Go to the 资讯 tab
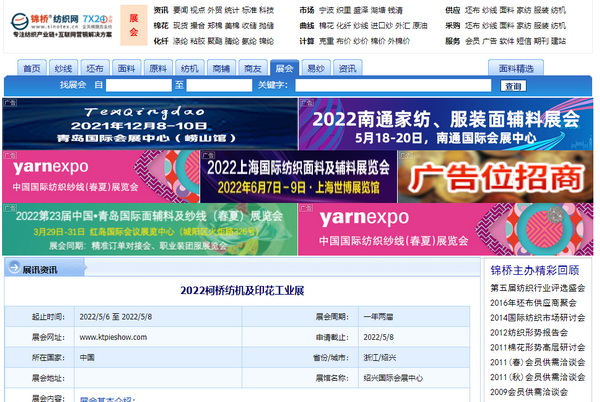Image resolution: width=600 pixels, height=402 pixels. tap(346, 68)
